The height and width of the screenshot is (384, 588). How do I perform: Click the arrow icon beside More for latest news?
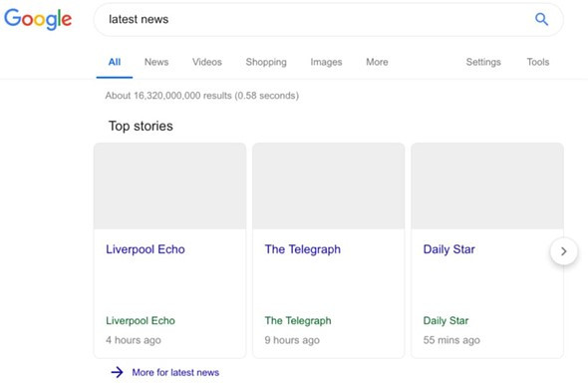(117, 372)
